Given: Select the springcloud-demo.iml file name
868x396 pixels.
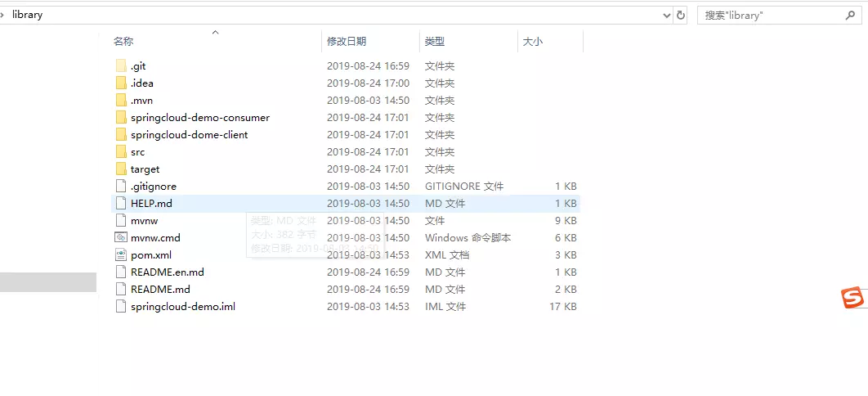Looking at the screenshot, I should 183,306.
